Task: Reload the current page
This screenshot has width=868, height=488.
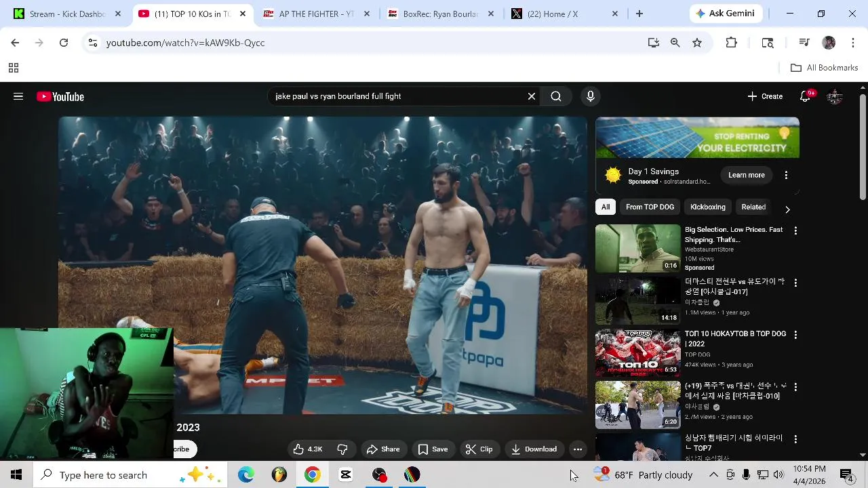Action: point(64,43)
